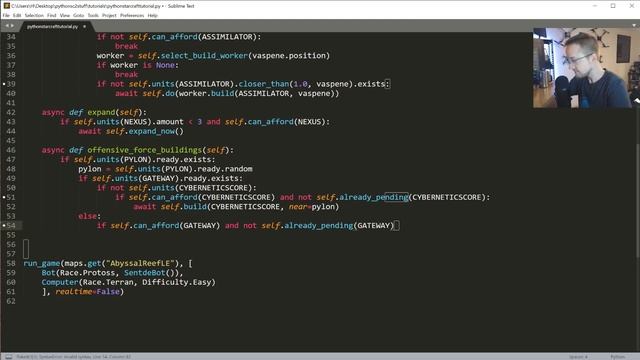Open the Find menu
Screen dimensions: 640x360
click(x=51, y=16)
